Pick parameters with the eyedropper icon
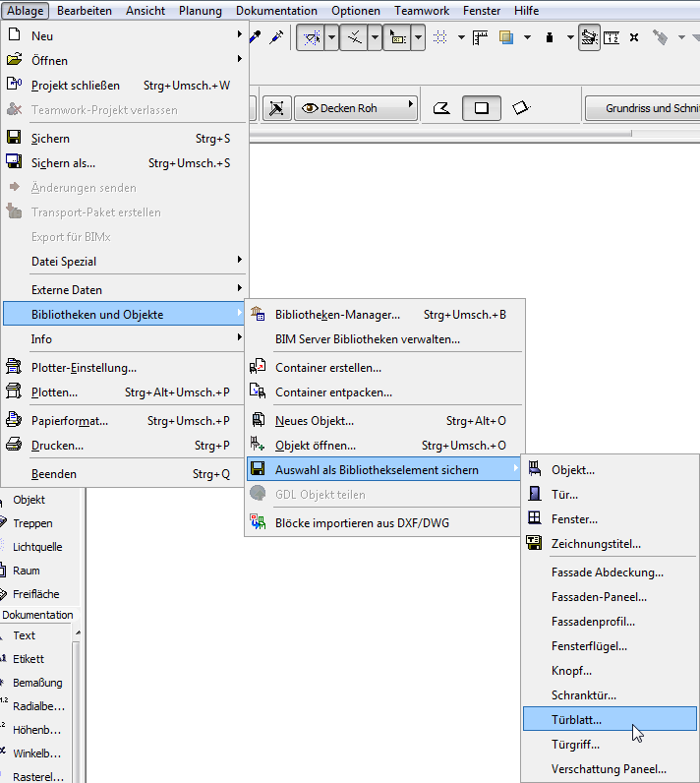This screenshot has width=700, height=783. pos(256,37)
